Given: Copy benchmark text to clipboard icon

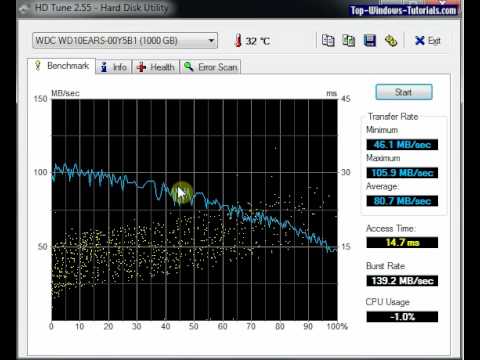Looking at the screenshot, I should click(328, 41).
